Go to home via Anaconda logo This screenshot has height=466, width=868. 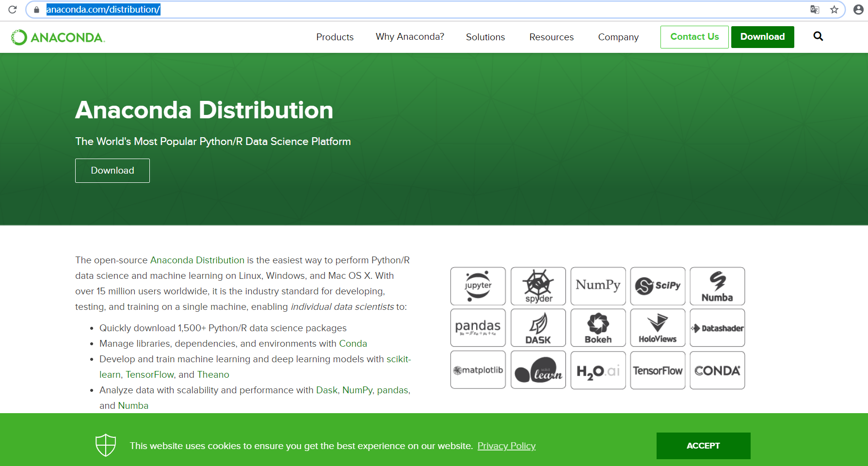click(58, 37)
